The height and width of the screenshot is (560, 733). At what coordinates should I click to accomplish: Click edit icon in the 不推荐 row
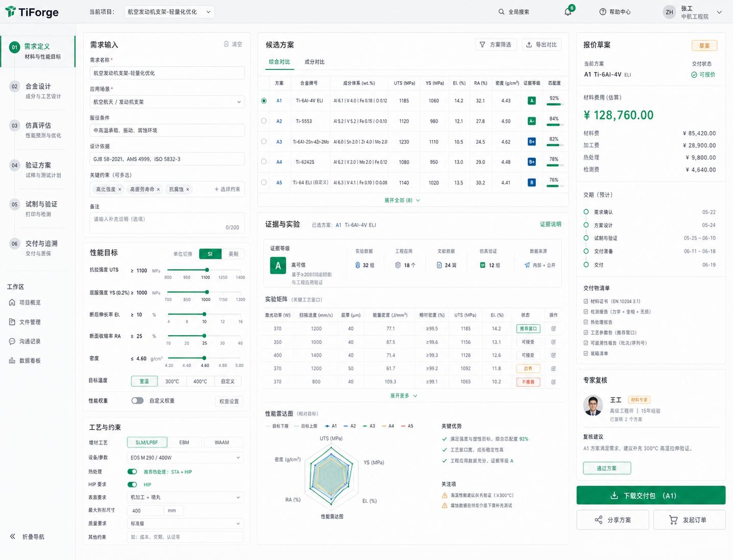[553, 382]
